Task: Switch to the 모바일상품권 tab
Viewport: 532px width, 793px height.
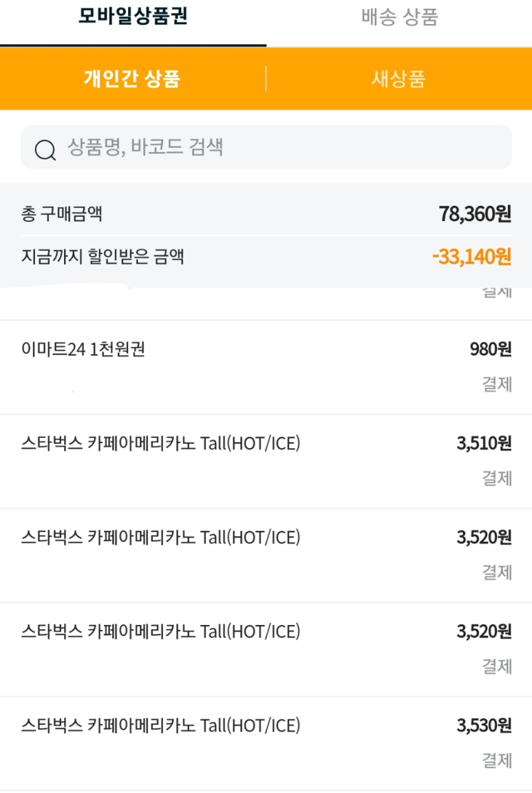Action: click(x=133, y=17)
